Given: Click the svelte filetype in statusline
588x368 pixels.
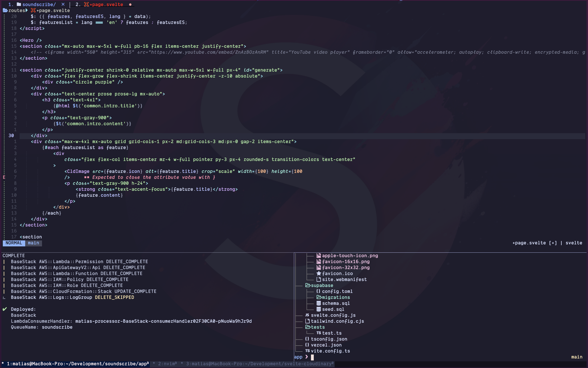Looking at the screenshot, I should (574, 243).
